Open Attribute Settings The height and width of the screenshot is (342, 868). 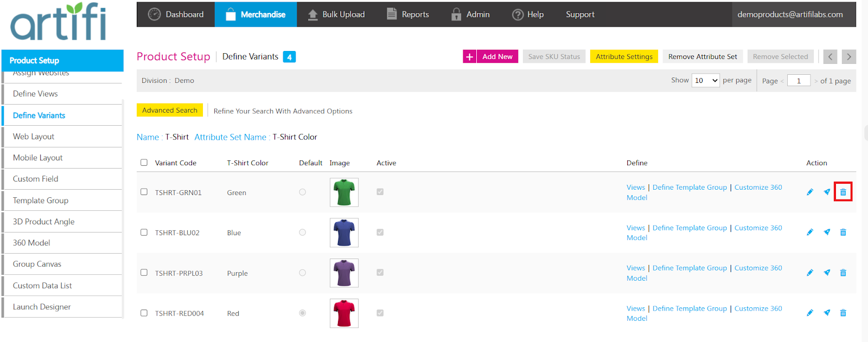click(624, 56)
